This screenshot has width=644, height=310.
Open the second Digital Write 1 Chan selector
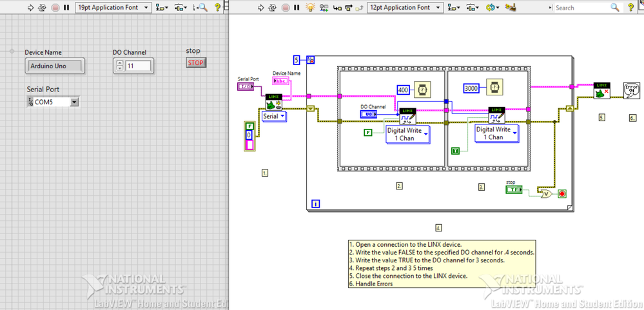point(496,133)
